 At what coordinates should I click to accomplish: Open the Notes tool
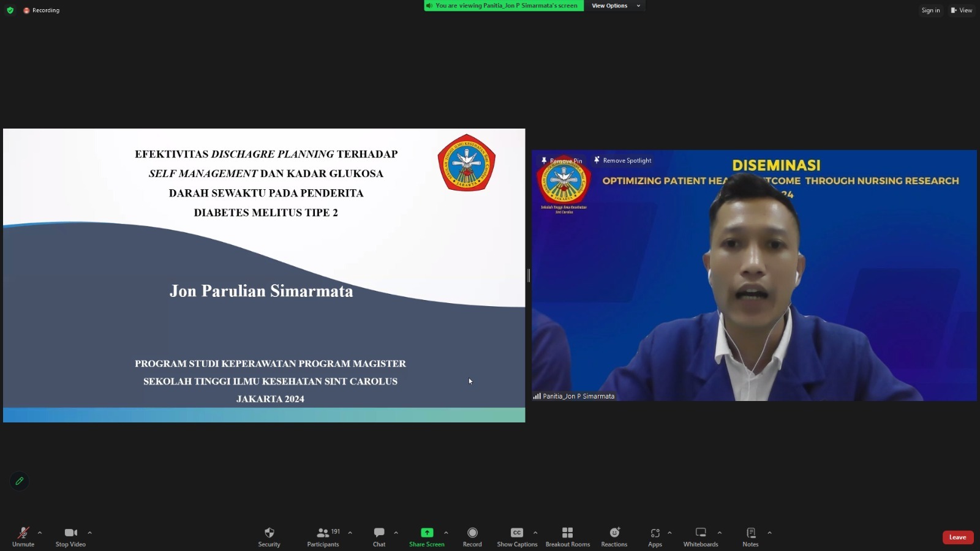[750, 533]
